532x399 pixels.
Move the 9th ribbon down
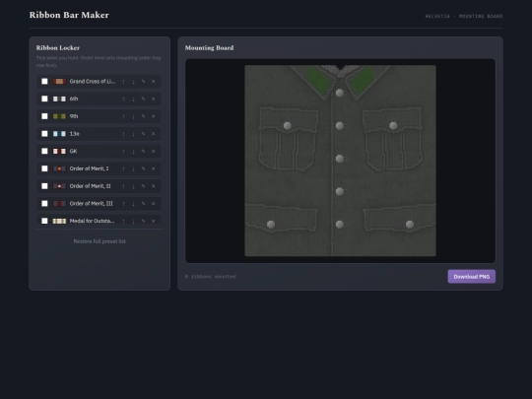point(133,116)
